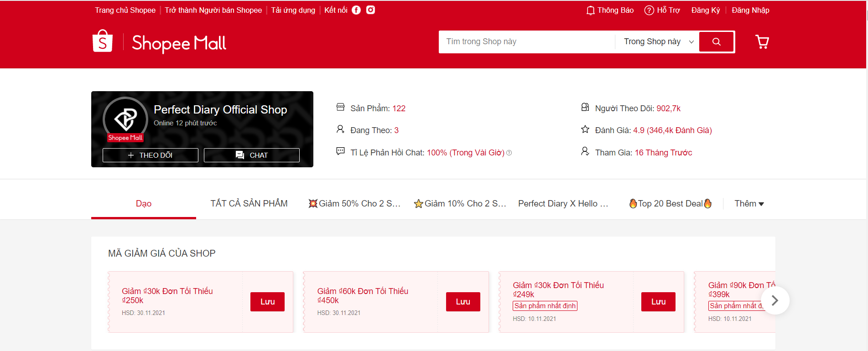Click the notification bell icon
The width and height of the screenshot is (868, 351).
tap(591, 10)
